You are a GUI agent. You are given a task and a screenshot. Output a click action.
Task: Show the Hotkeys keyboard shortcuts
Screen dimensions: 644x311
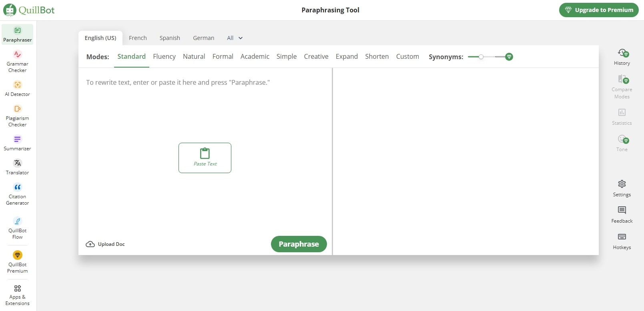[622, 241]
